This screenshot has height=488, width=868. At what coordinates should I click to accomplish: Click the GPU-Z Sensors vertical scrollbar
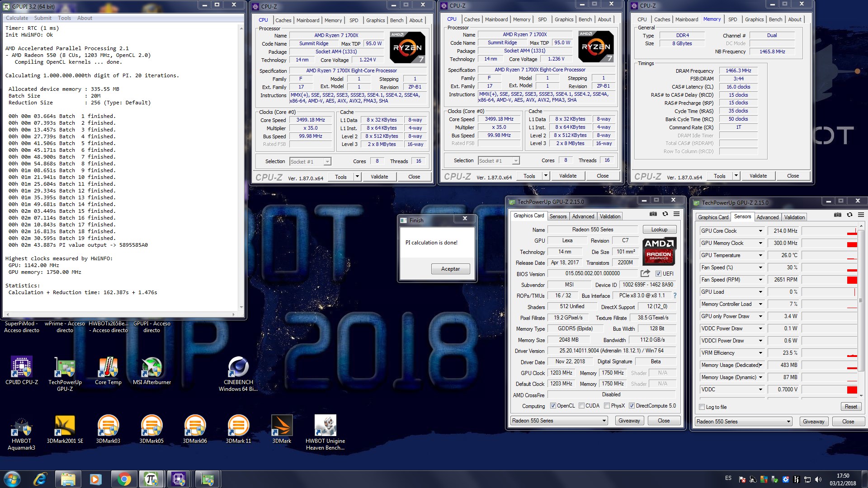point(861,312)
